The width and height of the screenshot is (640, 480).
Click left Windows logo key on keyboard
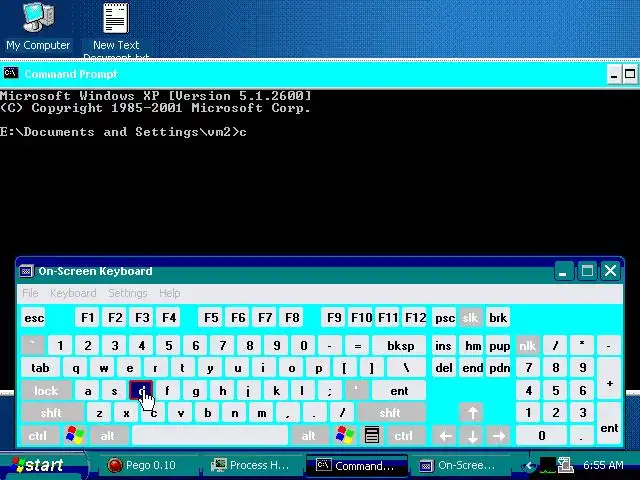click(x=75, y=435)
